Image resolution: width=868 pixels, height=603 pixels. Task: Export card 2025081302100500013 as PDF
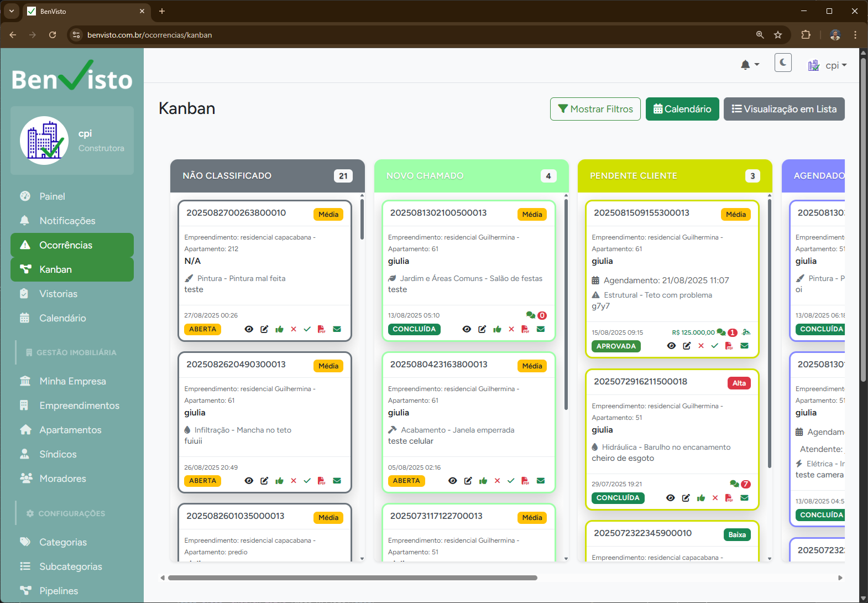click(525, 329)
